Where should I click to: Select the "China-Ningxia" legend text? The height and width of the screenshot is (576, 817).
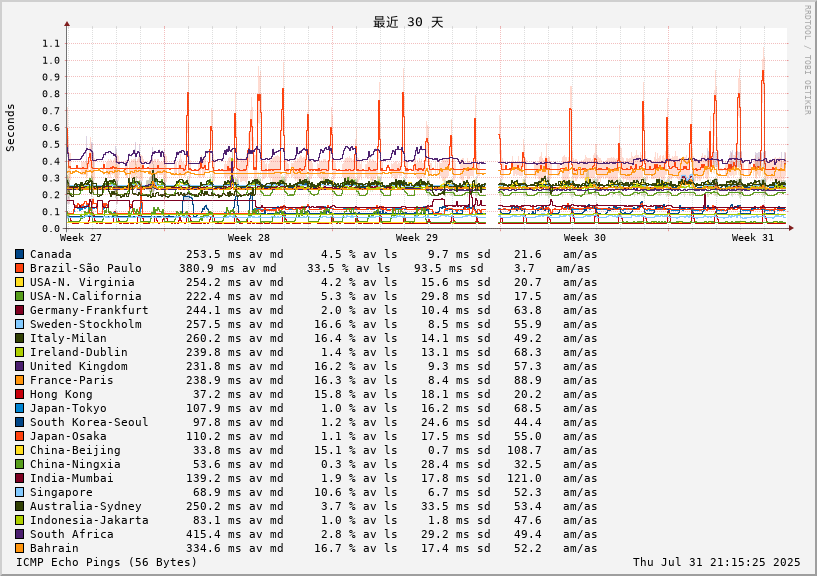[75, 464]
